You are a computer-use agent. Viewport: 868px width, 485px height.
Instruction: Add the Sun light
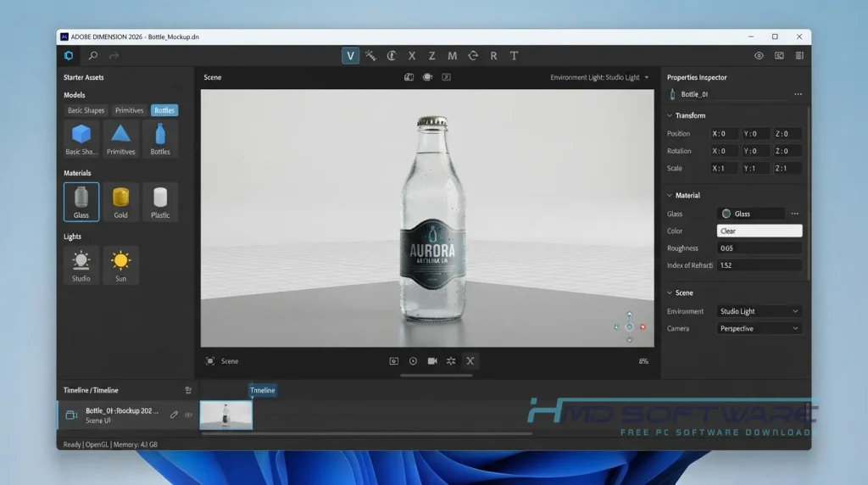[120, 265]
